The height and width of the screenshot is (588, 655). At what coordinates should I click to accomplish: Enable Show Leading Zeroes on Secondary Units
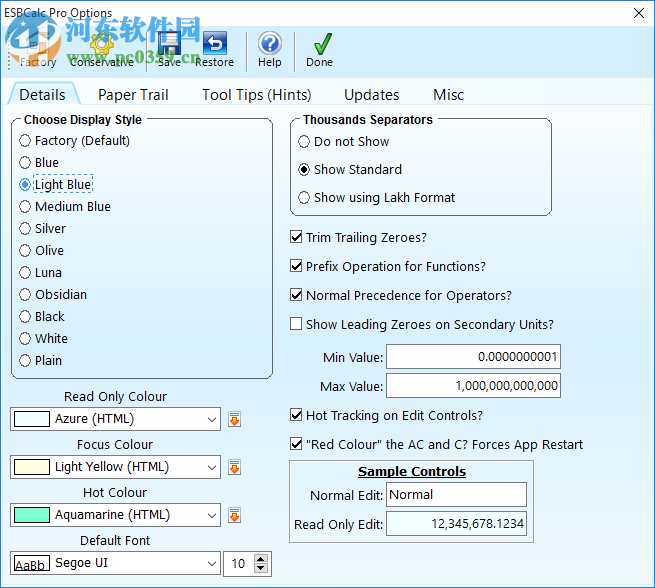tap(296, 324)
